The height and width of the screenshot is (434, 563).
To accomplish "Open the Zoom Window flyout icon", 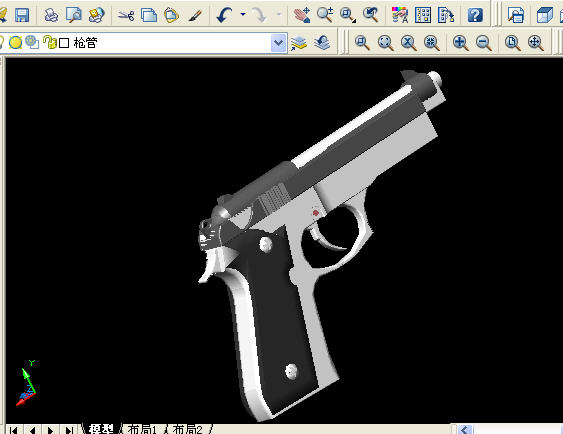I will 348,15.
